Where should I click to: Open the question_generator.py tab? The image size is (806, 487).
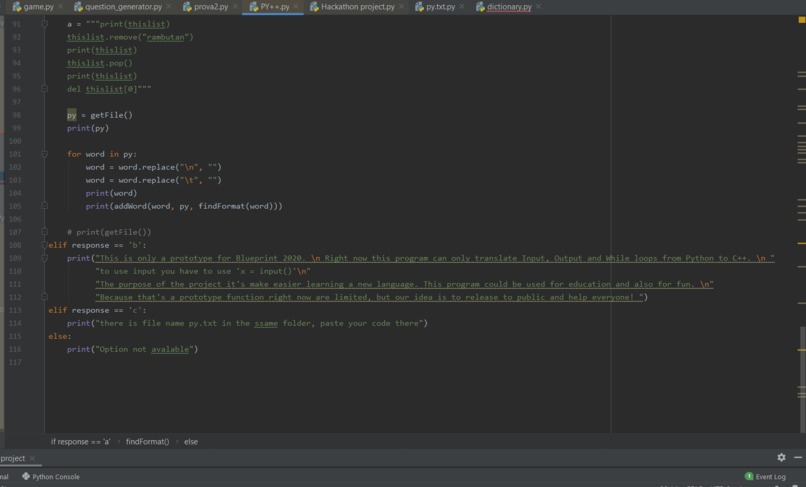tap(123, 7)
